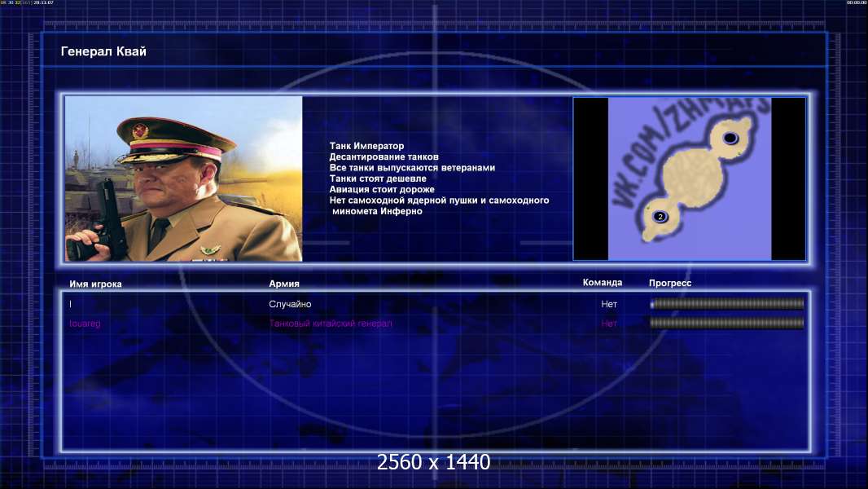This screenshot has height=489, width=868.
Task: Click Танковый китайский генерал army entry
Action: tap(331, 324)
